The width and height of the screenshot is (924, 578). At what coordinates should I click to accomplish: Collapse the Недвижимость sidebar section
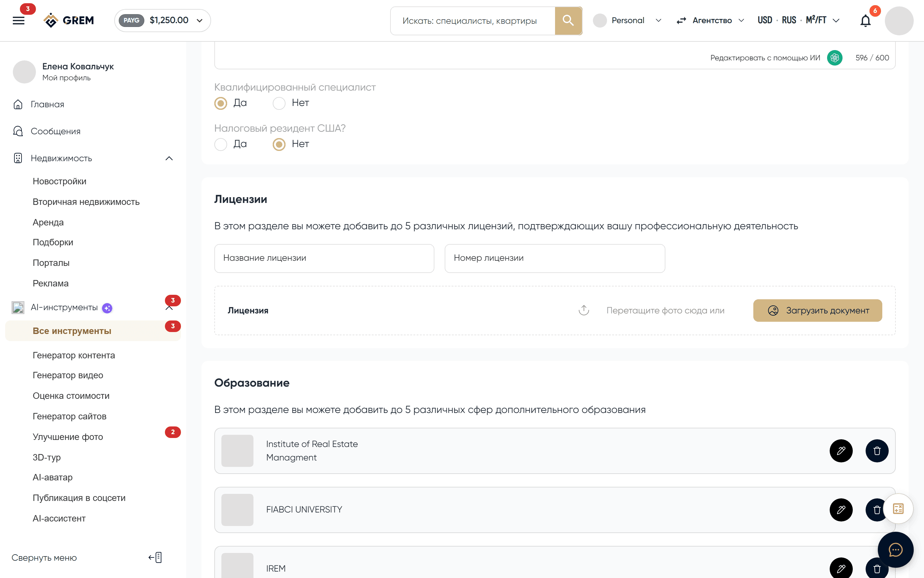click(169, 158)
